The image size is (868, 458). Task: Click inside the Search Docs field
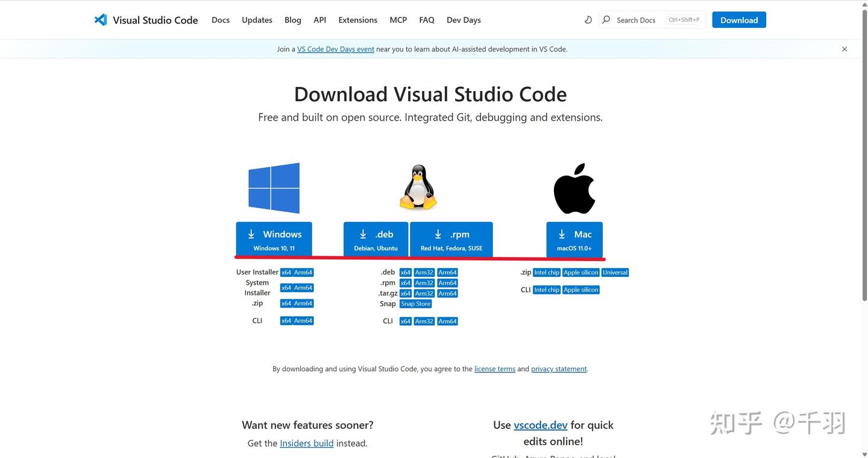(x=636, y=19)
